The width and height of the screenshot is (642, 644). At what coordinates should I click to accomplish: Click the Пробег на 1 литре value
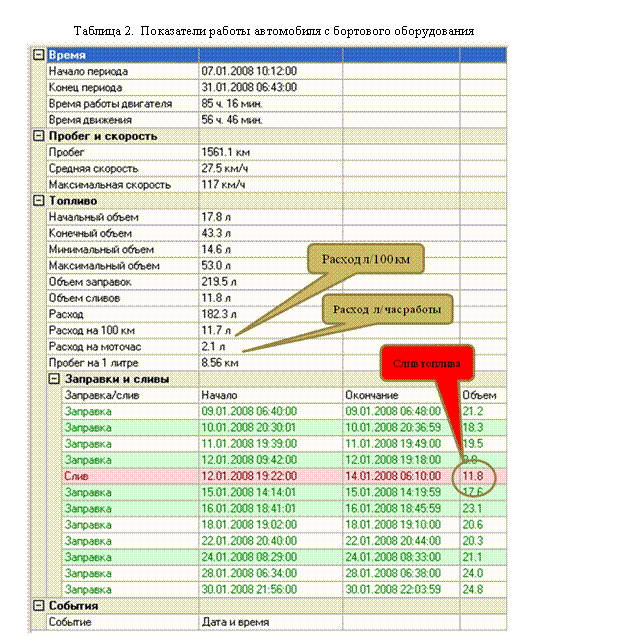pos(220,362)
